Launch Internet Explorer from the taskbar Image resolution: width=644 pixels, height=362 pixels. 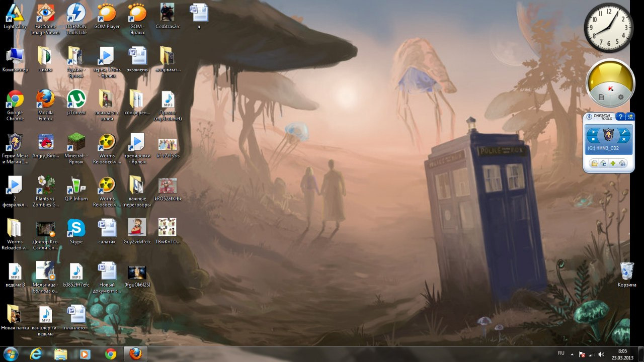pyautogui.click(x=36, y=354)
